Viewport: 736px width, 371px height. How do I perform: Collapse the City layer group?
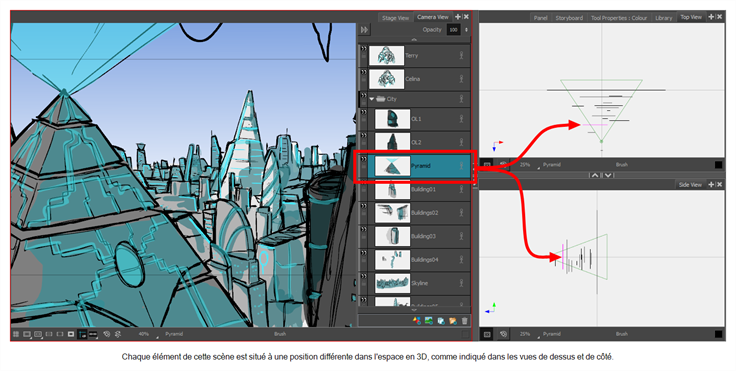tap(372, 99)
